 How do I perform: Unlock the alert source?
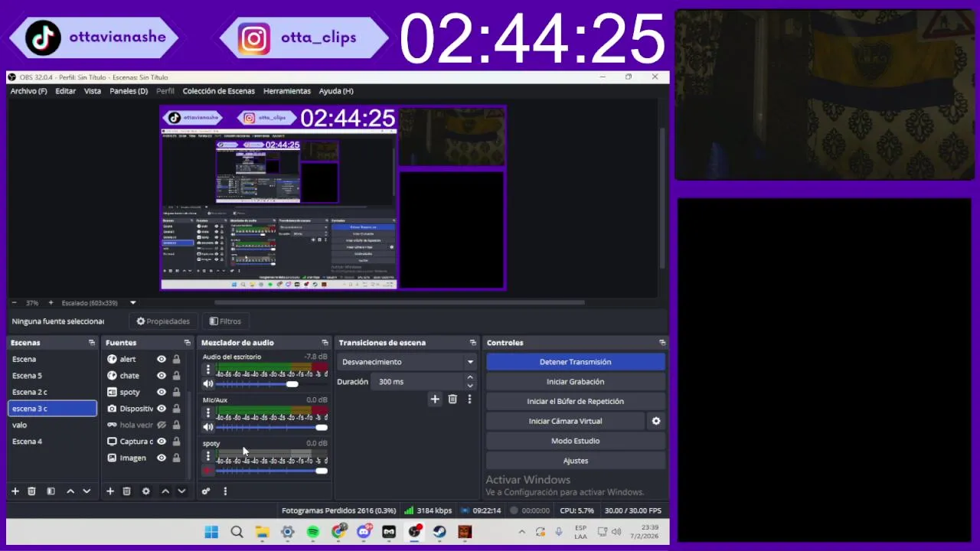176,359
